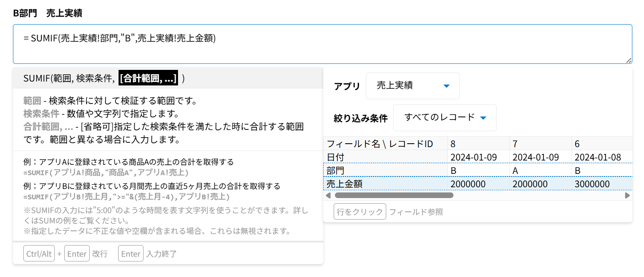The height and width of the screenshot is (277, 644).
Task: Open the アプリ dropdown showing 売上実績
Action: coord(413,86)
